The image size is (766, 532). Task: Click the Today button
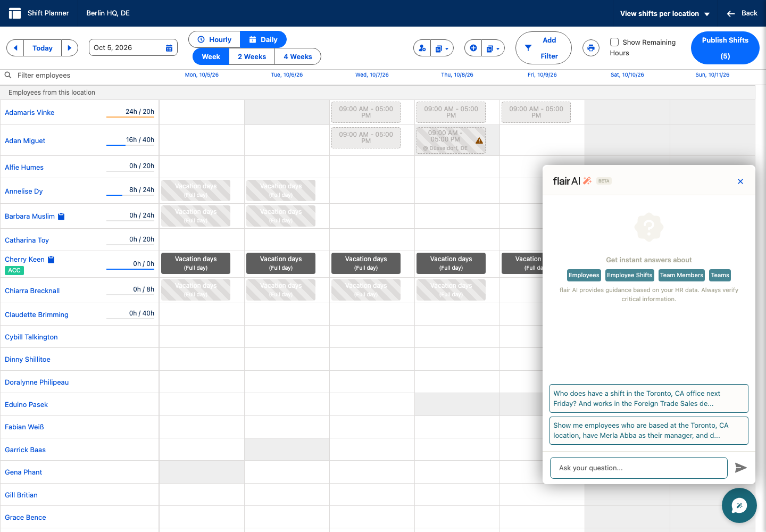click(43, 48)
